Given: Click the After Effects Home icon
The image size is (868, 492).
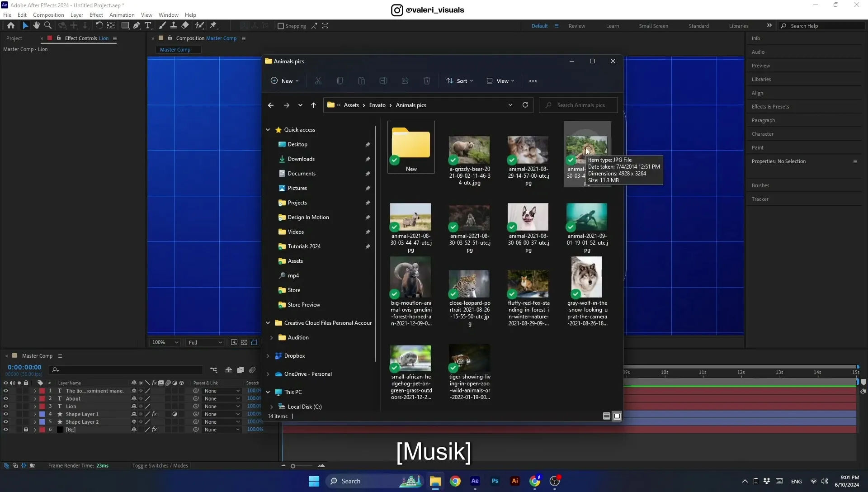Looking at the screenshot, I should [11, 26].
